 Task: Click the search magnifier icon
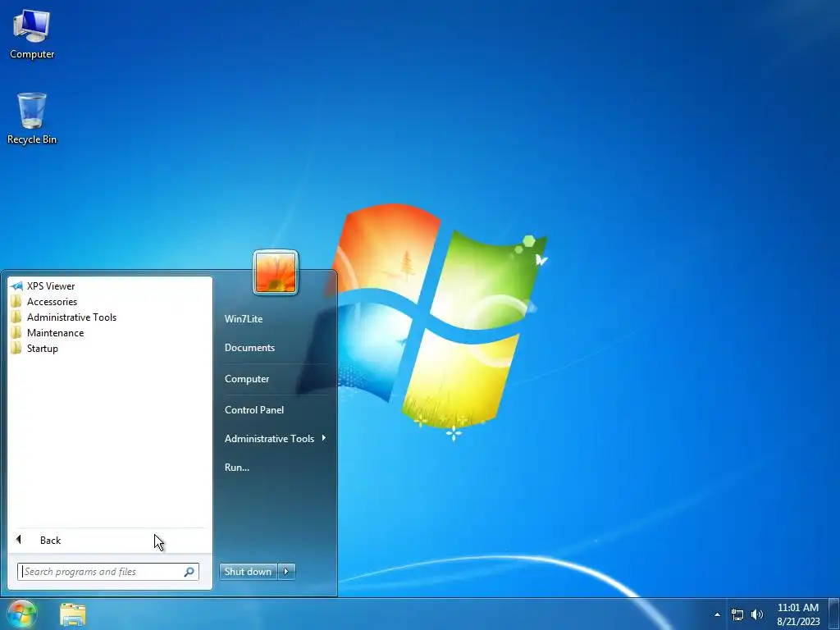click(189, 572)
